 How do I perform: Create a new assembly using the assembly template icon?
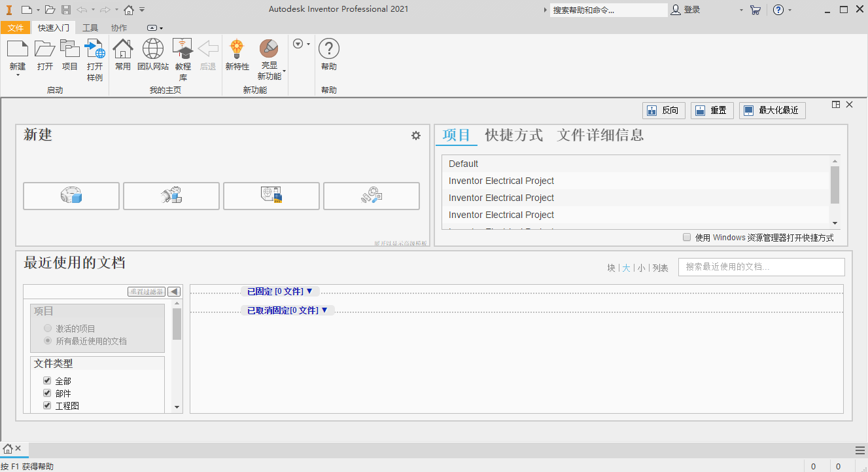click(171, 196)
